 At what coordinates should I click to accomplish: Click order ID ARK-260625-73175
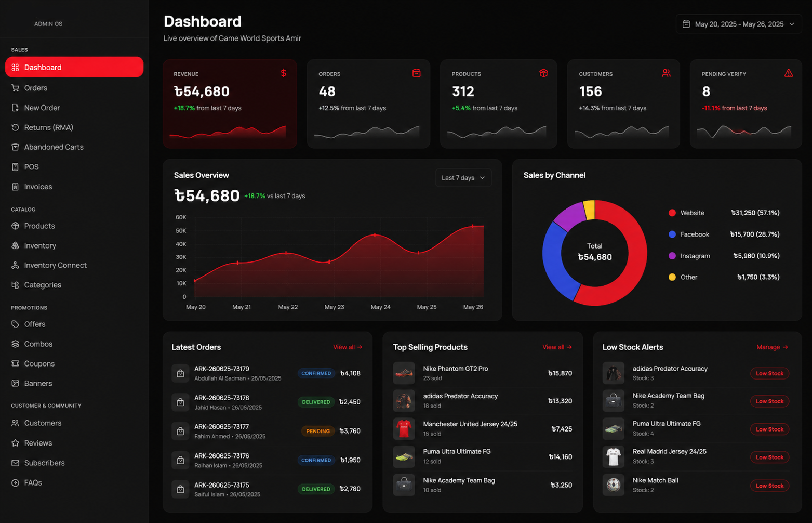pyautogui.click(x=222, y=485)
